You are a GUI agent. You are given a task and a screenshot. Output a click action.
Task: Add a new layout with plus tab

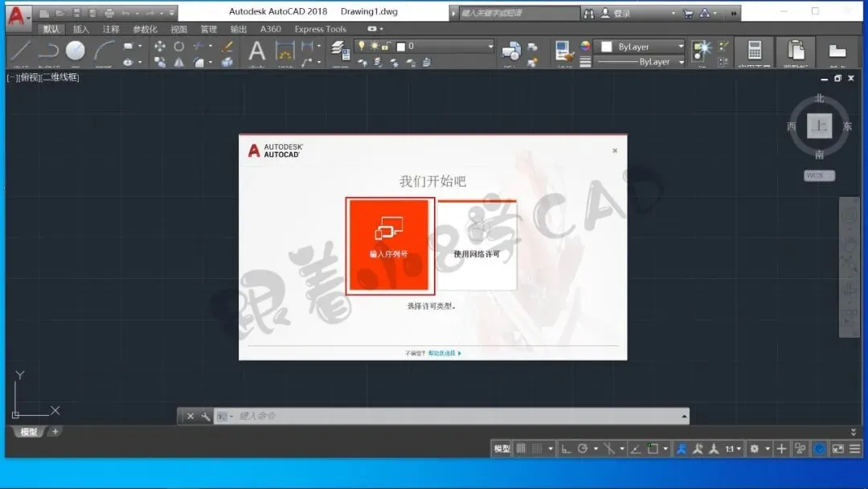[x=55, y=431]
